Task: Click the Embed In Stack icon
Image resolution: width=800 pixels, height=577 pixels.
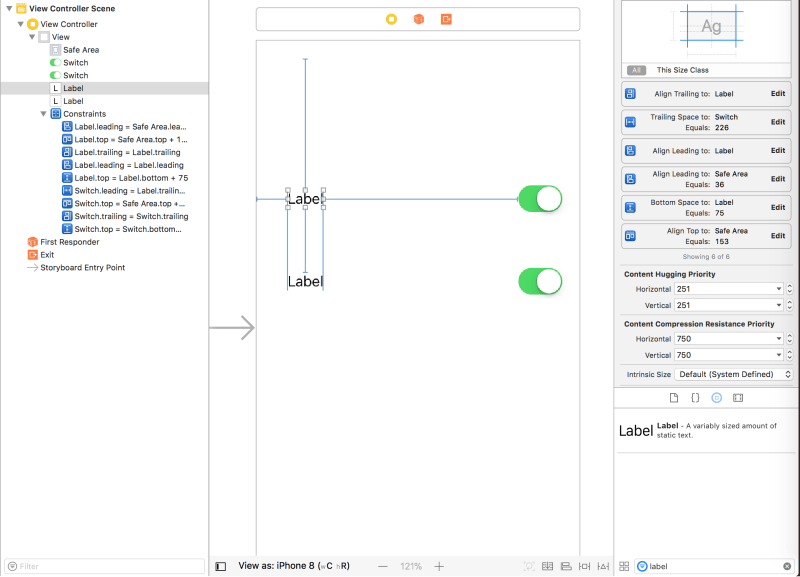Action: [548, 566]
